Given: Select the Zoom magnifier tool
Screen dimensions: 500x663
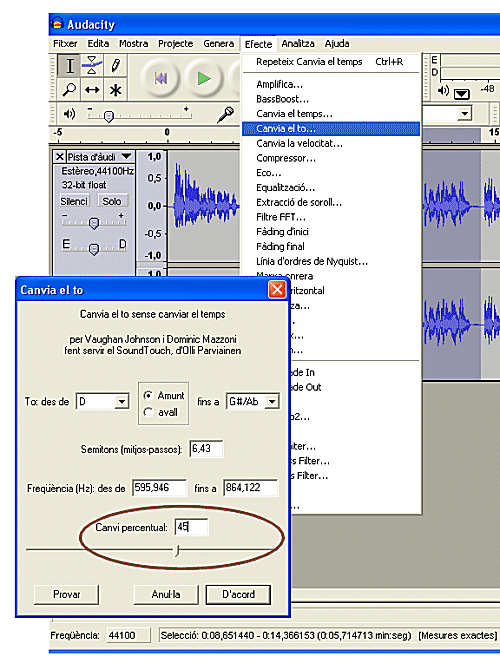Looking at the screenshot, I should [69, 89].
